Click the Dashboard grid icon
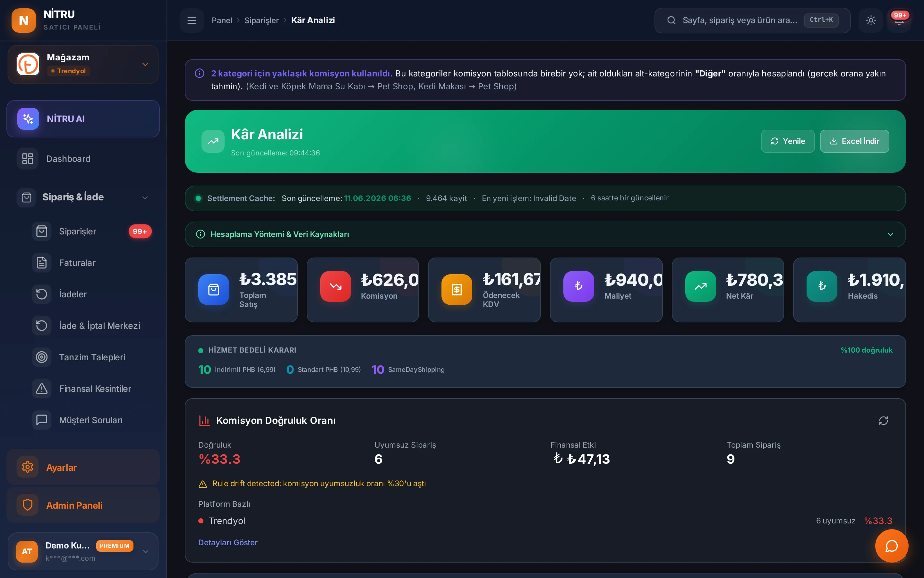Screen dimensions: 924x578 [28, 159]
